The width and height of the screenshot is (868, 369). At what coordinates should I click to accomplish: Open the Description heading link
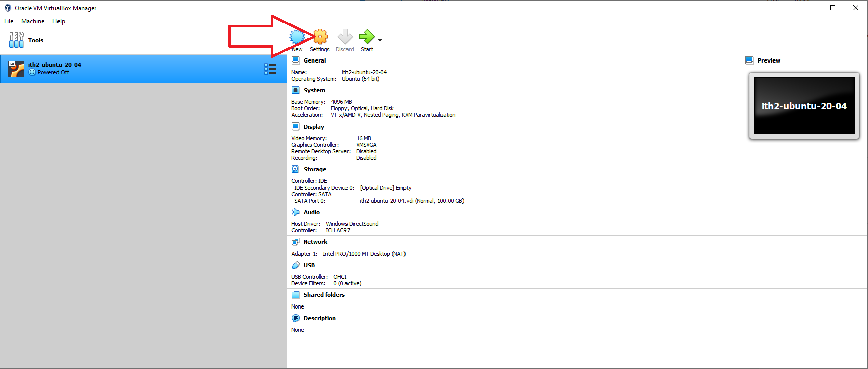point(320,318)
